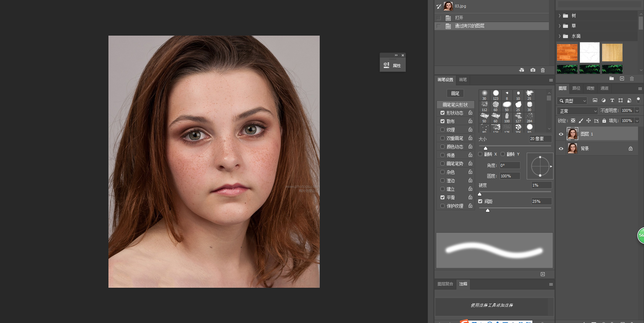The image size is (644, 323).
Task: Click the 画笔 button in brush settings
Action: pos(455,93)
